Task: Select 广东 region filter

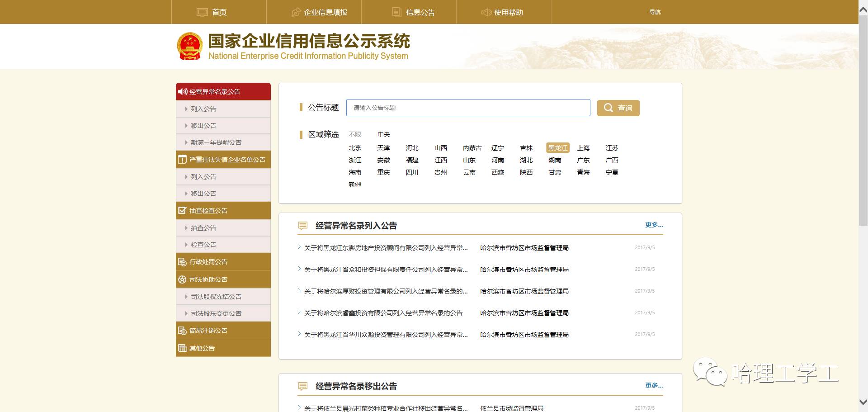Action: pos(584,160)
